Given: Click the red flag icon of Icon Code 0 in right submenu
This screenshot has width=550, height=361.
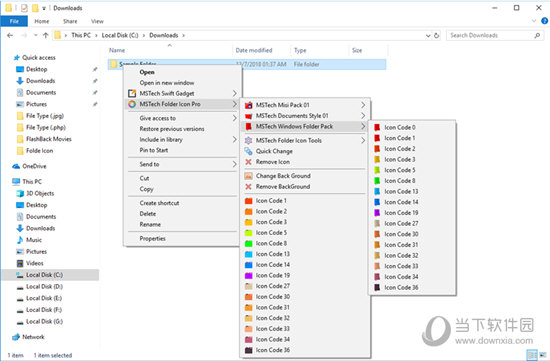Looking at the screenshot, I should pos(377,127).
